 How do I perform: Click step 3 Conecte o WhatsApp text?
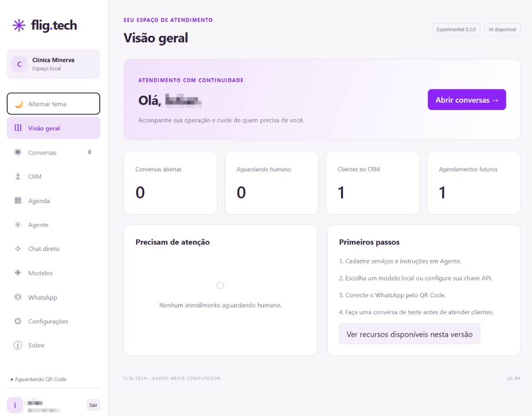tap(392, 295)
